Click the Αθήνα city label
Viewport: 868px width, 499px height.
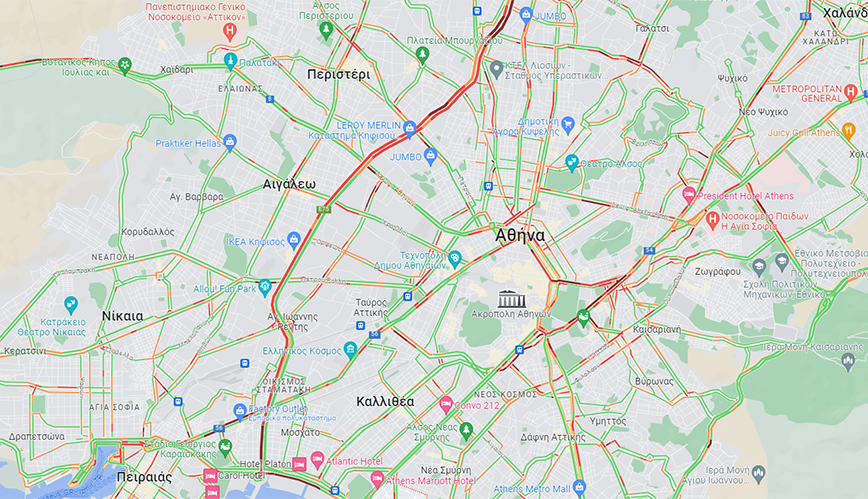point(520,235)
